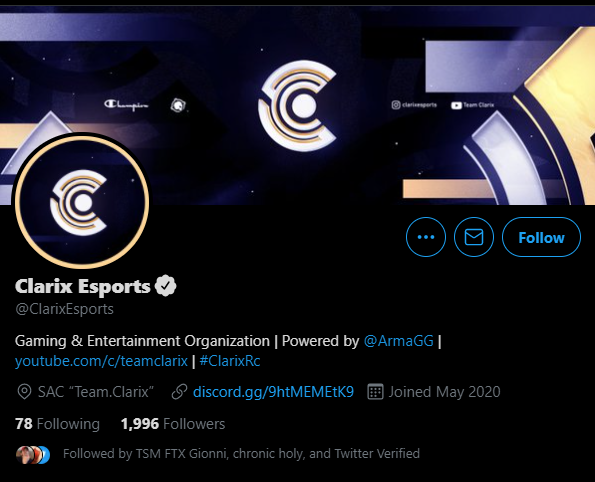Open the three-dots more options button
595x482 pixels.
pyautogui.click(x=426, y=237)
